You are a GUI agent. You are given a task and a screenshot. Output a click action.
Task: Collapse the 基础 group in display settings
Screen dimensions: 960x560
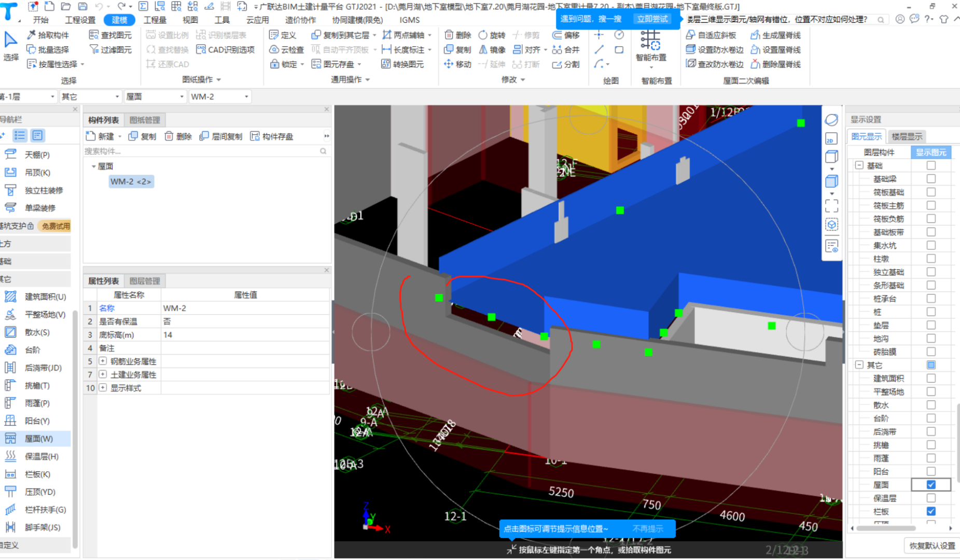coord(859,165)
